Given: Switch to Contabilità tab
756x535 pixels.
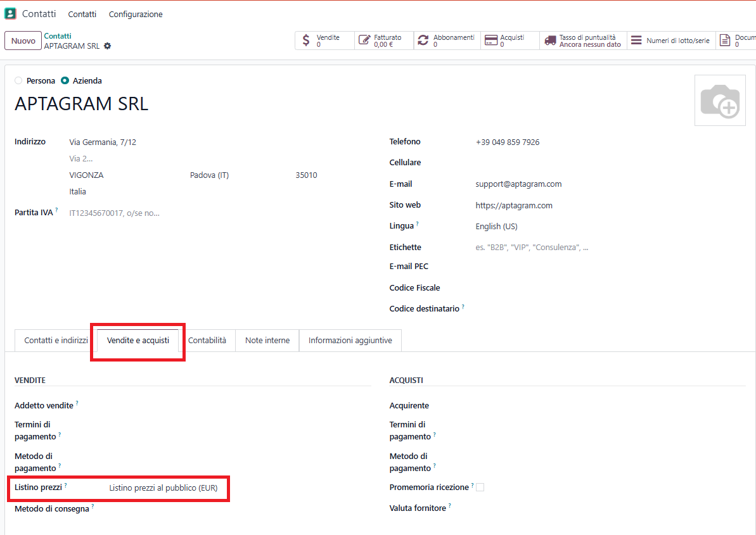Looking at the screenshot, I should coord(207,341).
